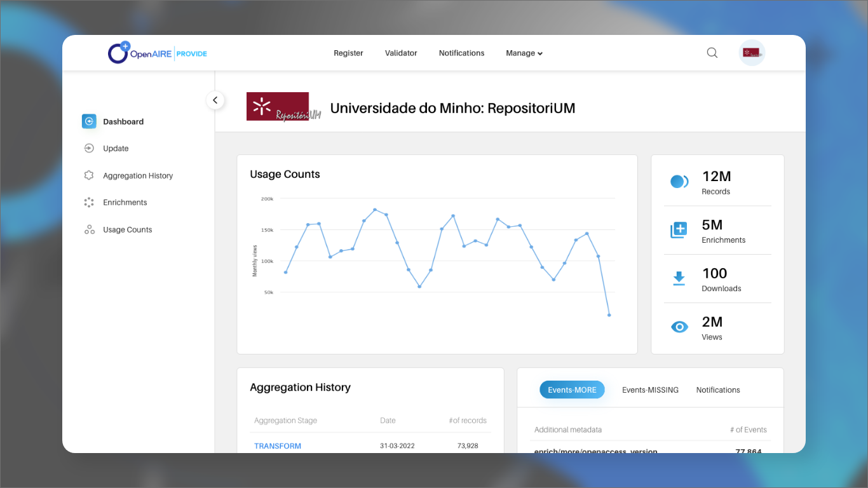The width and height of the screenshot is (868, 488).
Task: Expand the Manage dropdown menu
Action: tap(524, 53)
